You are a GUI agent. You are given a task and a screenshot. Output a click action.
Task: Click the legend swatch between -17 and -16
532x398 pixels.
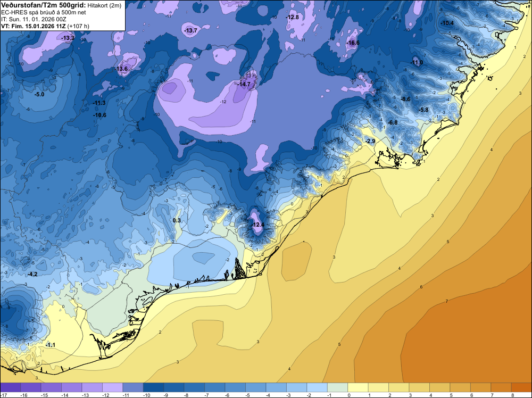point(11,387)
